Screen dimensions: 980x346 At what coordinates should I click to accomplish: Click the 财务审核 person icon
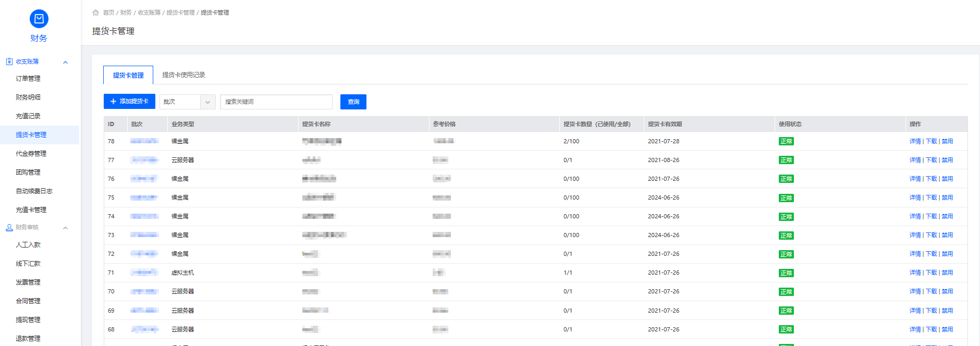pyautogui.click(x=9, y=228)
